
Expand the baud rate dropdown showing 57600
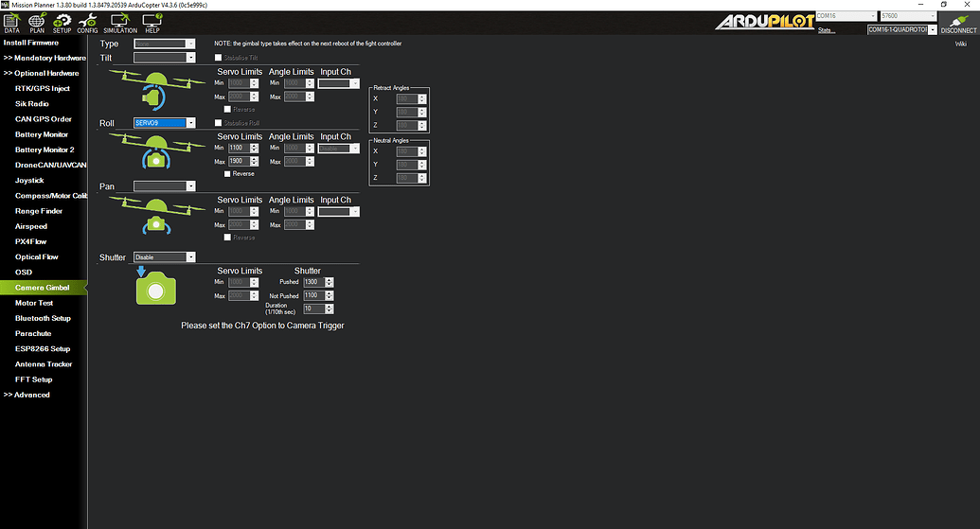[x=904, y=16]
